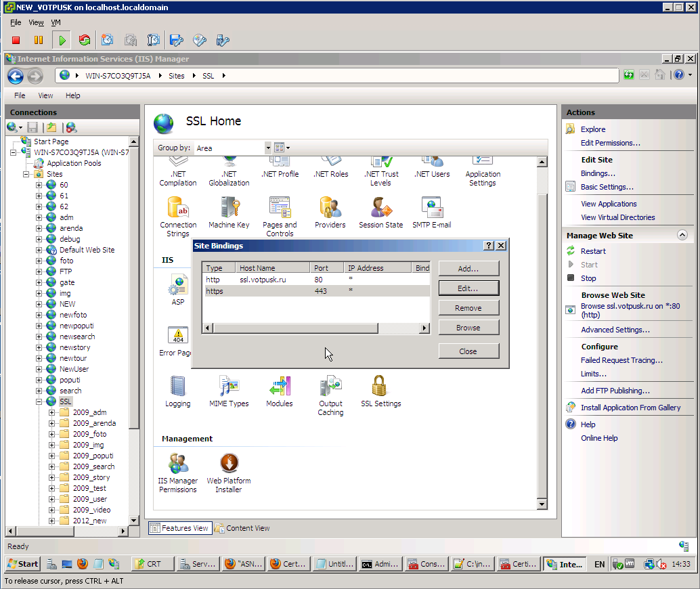This screenshot has height=589, width=700.
Task: Click the VM suspend pause button
Action: (39, 40)
